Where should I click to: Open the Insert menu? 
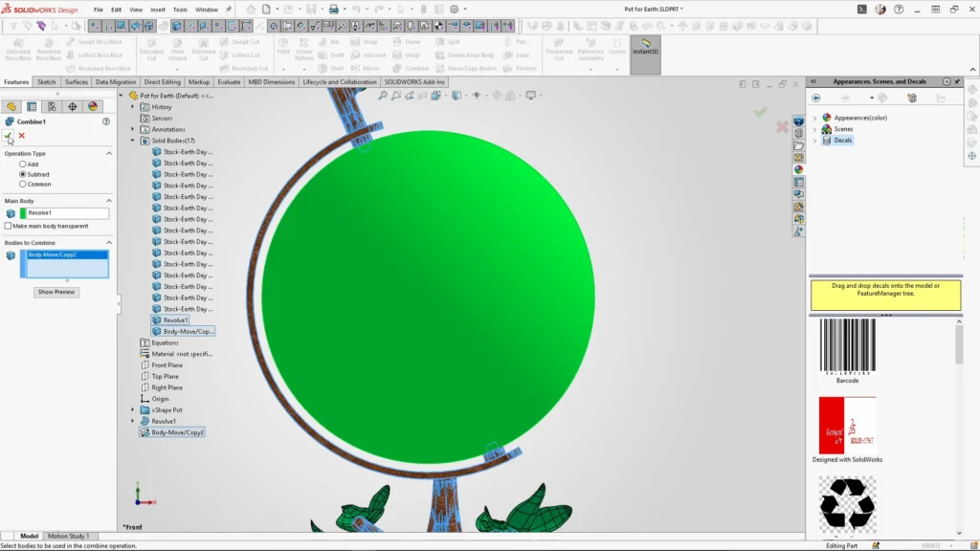(x=158, y=10)
